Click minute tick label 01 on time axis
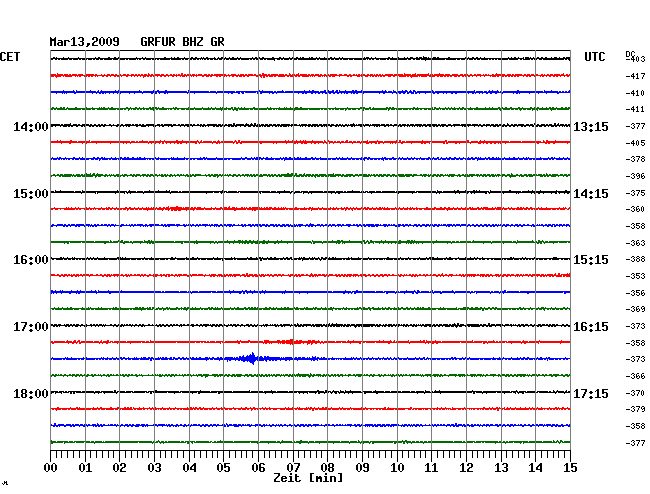This screenshot has height=494, width=650. [85, 467]
